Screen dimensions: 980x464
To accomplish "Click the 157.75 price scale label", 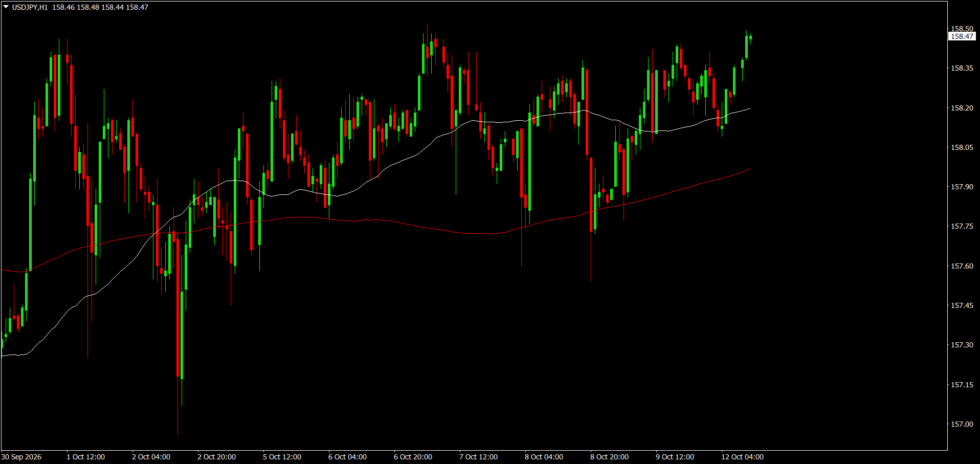I will (962, 226).
